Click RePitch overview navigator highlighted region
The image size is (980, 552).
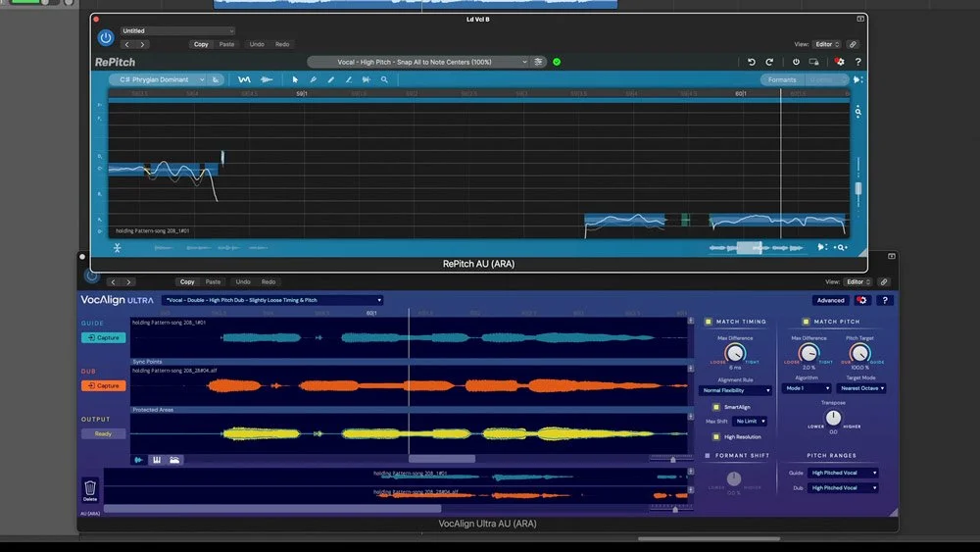(x=749, y=247)
